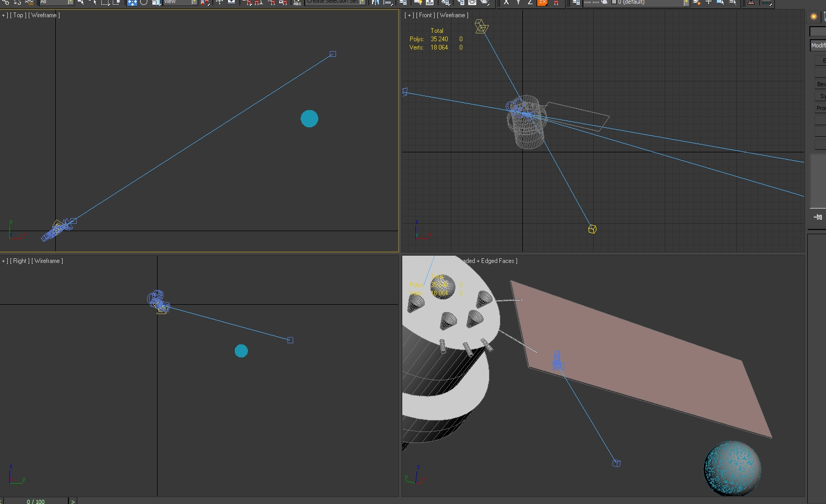Switch to Select and Rotate tool
This screenshot has width=826, height=504.
tap(143, 2)
